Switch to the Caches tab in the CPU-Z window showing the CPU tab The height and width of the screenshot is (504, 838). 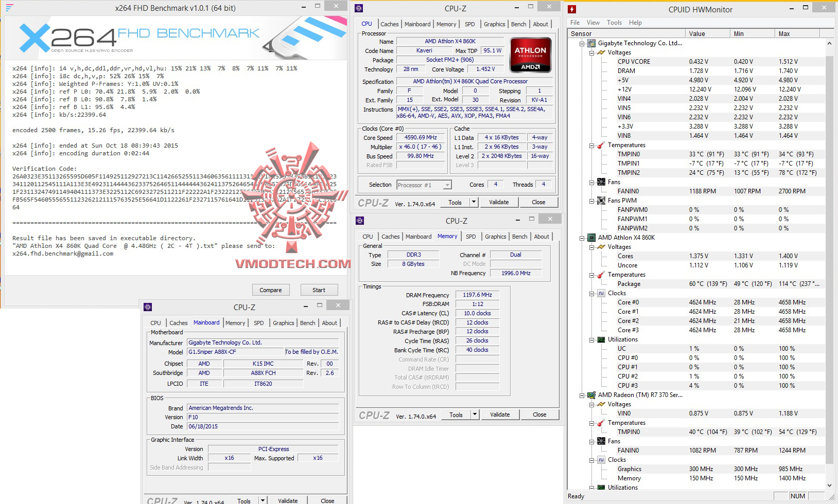[x=389, y=24]
